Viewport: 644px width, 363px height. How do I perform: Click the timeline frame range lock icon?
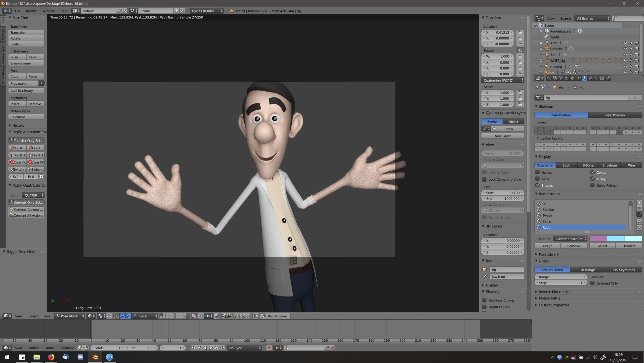click(86, 348)
